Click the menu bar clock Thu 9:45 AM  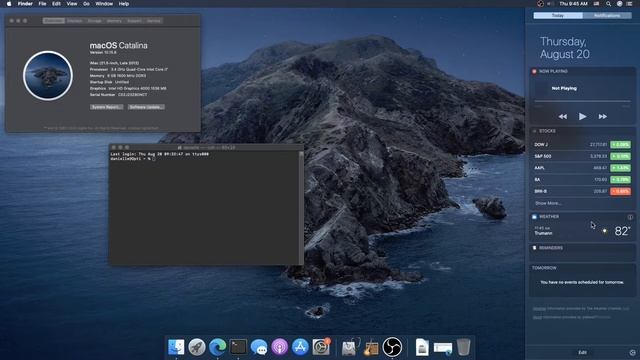(x=573, y=4)
